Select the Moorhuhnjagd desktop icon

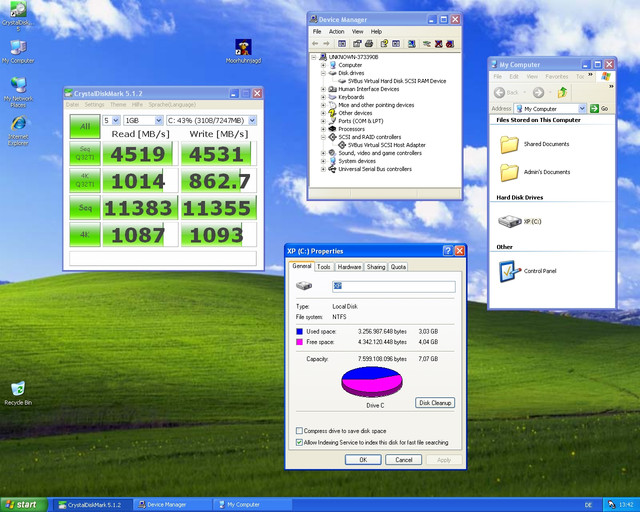point(243,47)
